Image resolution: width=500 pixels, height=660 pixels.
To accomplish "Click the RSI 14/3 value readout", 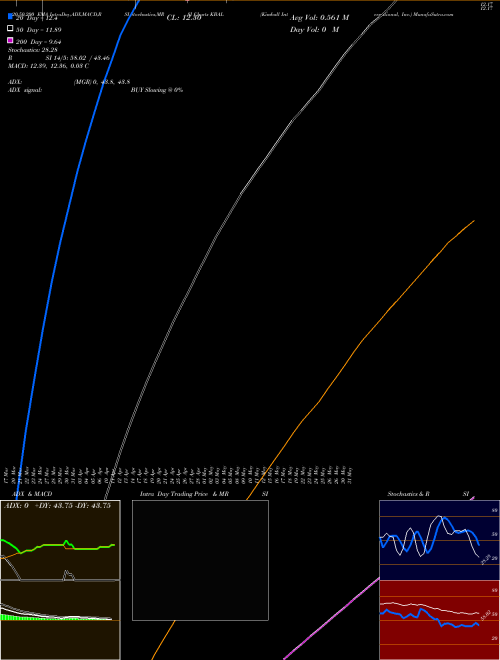I will 78,58.
